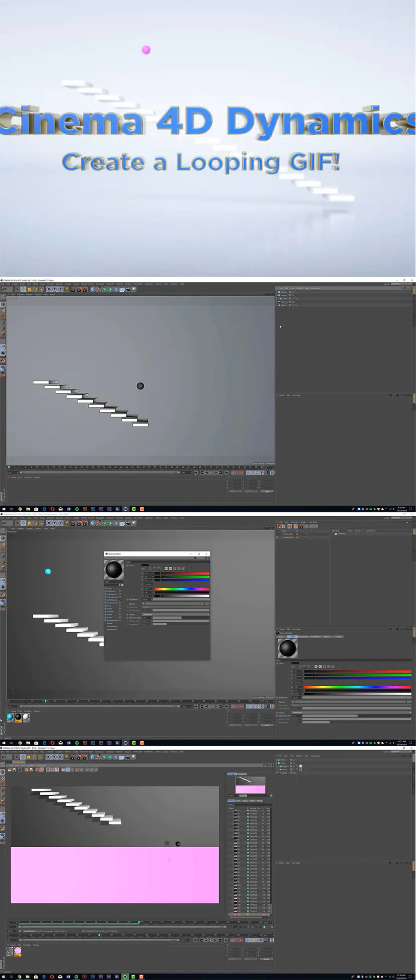Select the pink material thumbnail in the Picture Viewer scene
This screenshot has width=416, height=980.
17,951
